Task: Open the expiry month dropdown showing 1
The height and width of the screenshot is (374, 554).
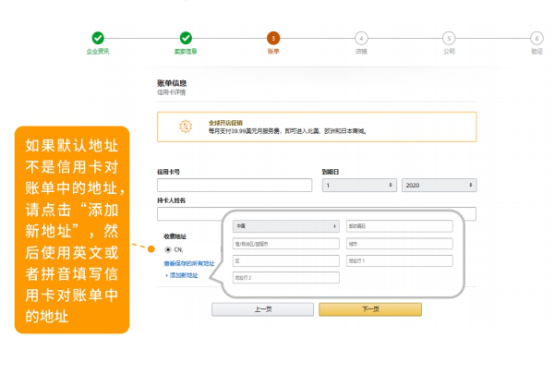Action: coord(359,185)
